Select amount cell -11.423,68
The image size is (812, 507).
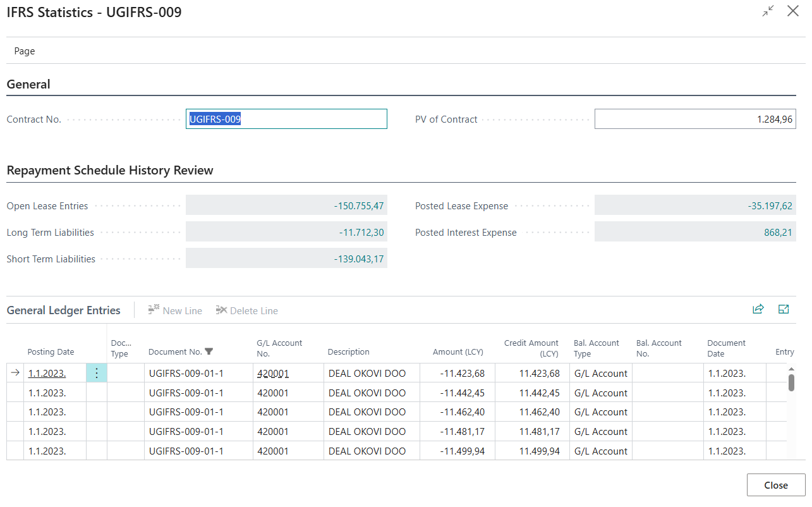click(x=458, y=373)
